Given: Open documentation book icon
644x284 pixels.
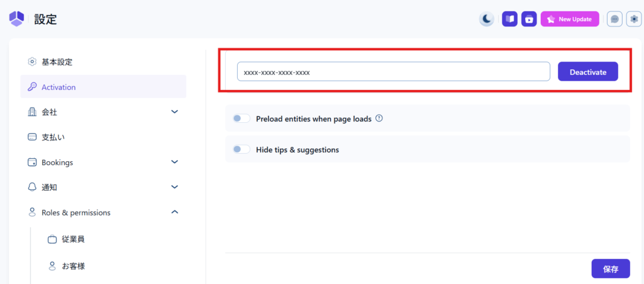Looking at the screenshot, I should (x=509, y=19).
